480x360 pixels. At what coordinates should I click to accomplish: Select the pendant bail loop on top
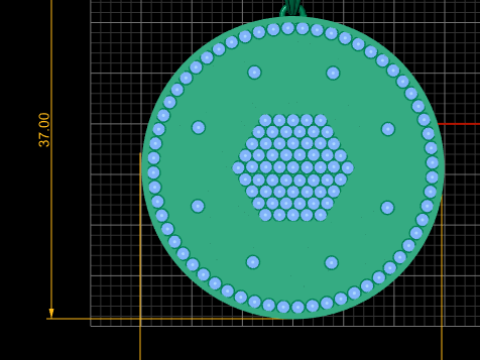pos(293,9)
